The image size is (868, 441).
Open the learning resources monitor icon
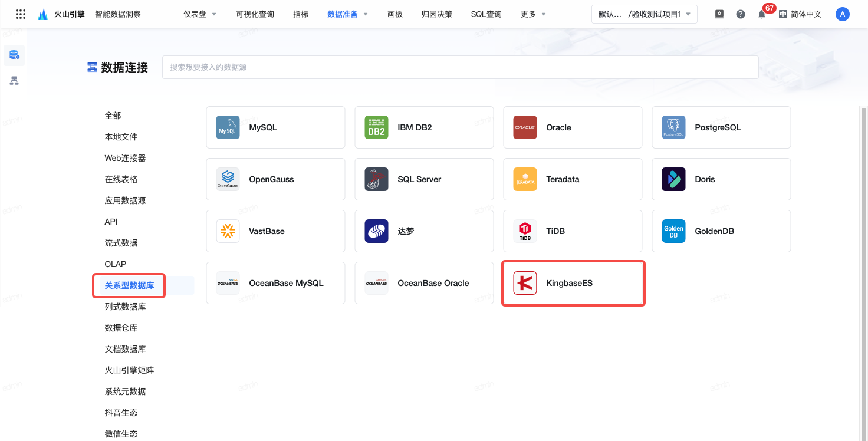coord(719,14)
